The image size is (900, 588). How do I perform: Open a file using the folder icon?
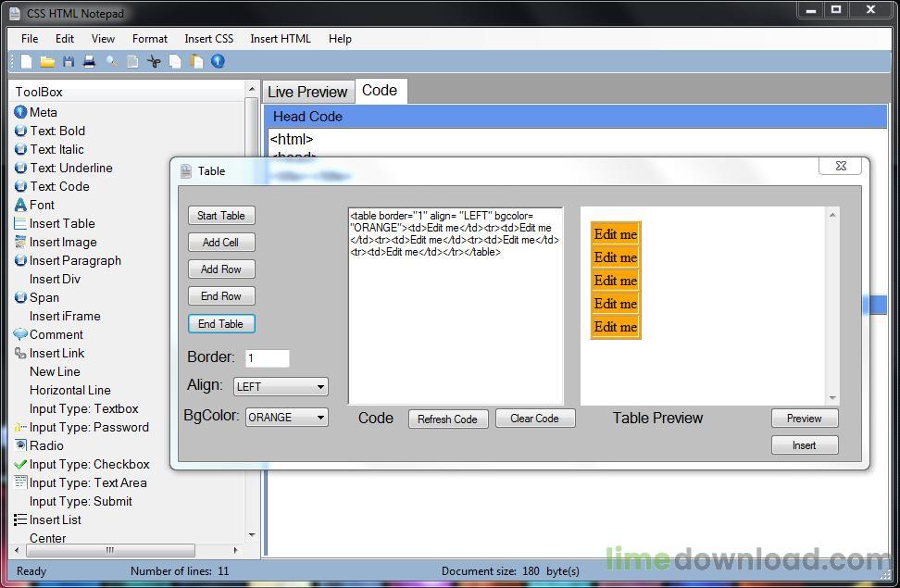(46, 60)
